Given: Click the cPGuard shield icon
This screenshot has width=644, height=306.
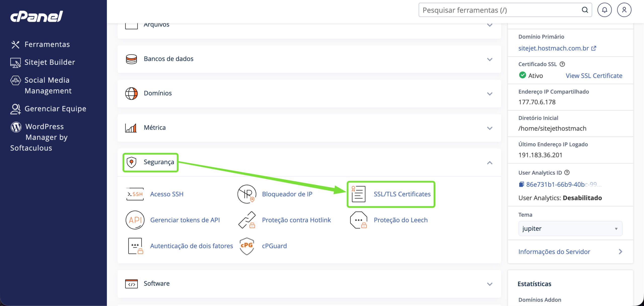Looking at the screenshot, I should (247, 246).
